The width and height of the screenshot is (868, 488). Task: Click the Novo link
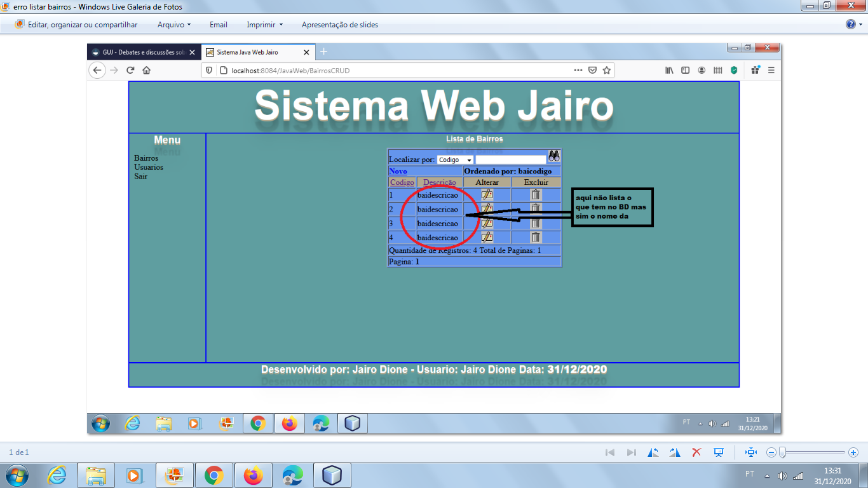[x=398, y=172]
